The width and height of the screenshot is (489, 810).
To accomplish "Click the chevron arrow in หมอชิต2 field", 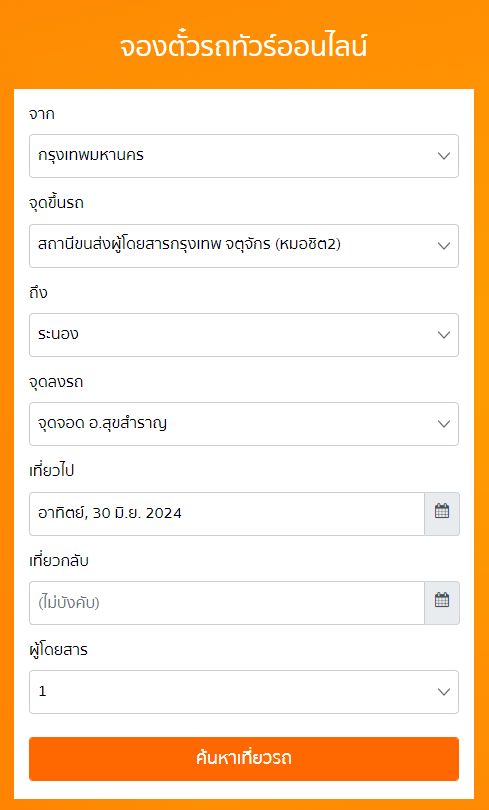I will (444, 246).
